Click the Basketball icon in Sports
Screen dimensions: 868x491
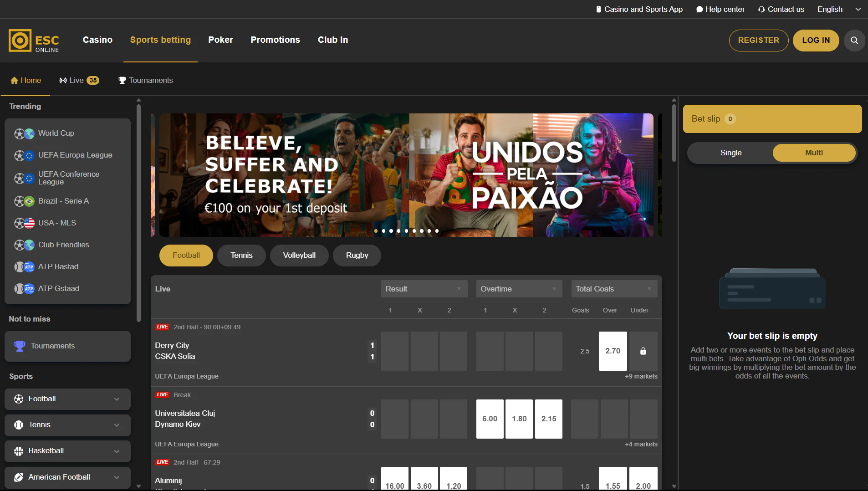19,451
